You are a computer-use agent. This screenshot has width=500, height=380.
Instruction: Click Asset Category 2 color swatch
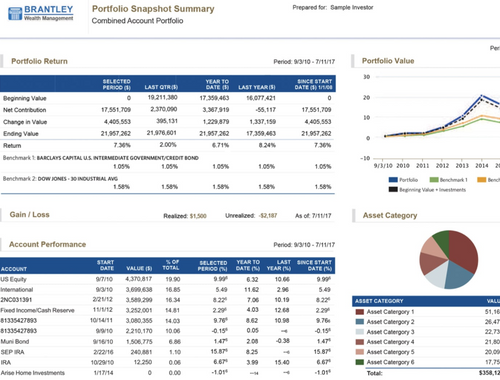[360, 322]
